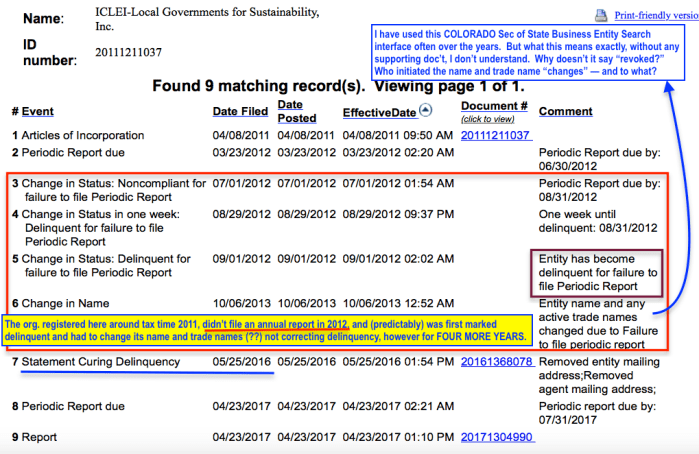Open document 20171304990 in the Report row

tap(495, 438)
